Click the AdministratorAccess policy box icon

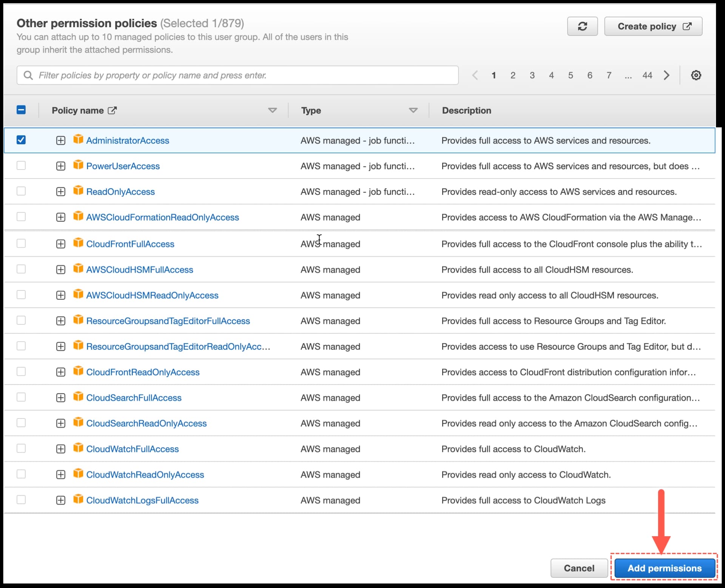78,139
